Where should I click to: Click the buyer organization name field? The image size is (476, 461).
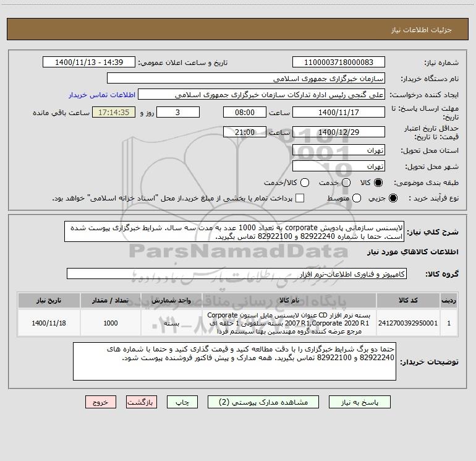246,78
